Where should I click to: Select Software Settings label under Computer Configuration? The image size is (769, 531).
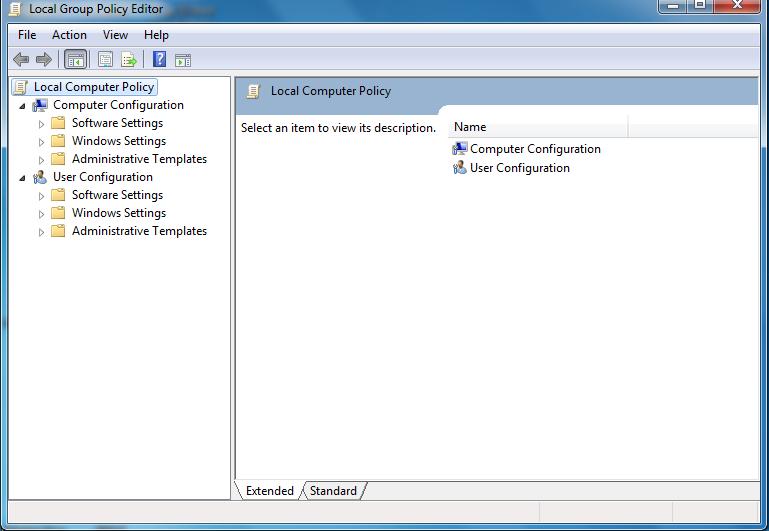tap(117, 123)
